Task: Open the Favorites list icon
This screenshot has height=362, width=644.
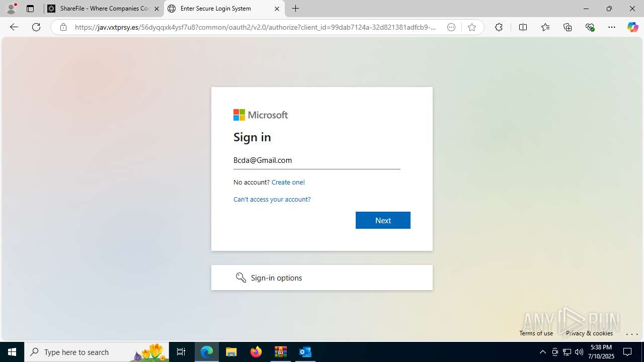Action: pos(545,27)
